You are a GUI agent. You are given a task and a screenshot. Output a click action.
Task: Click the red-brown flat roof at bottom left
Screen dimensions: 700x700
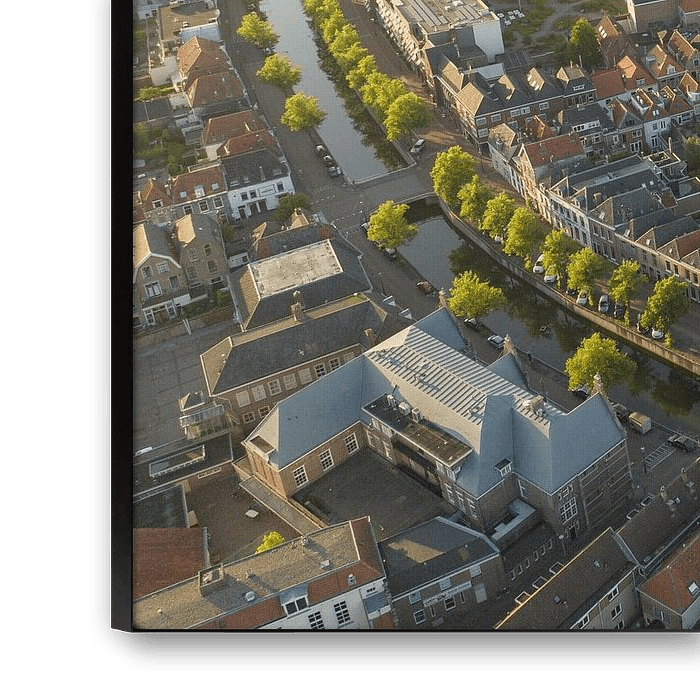pyautogui.click(x=167, y=558)
